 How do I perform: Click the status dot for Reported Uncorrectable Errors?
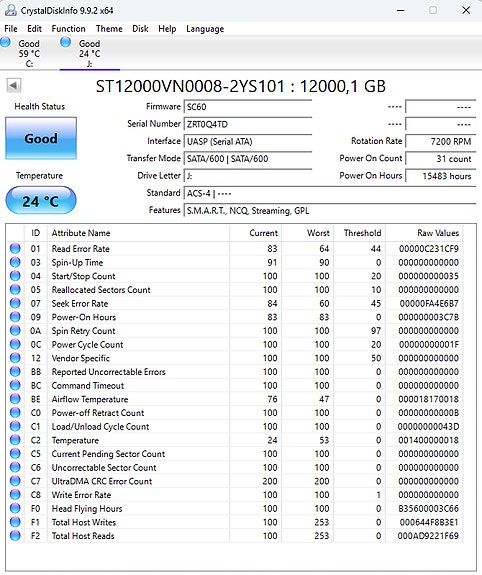pyautogui.click(x=15, y=371)
